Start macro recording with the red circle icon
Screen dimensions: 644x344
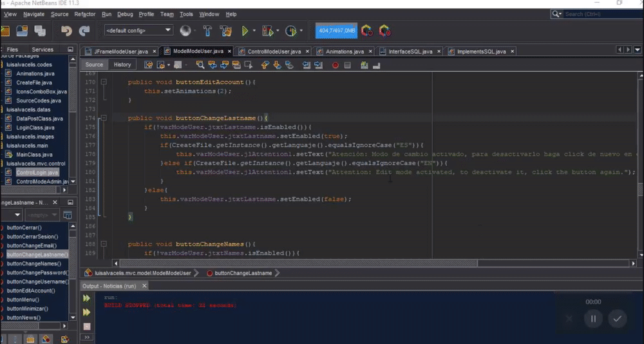click(x=336, y=64)
